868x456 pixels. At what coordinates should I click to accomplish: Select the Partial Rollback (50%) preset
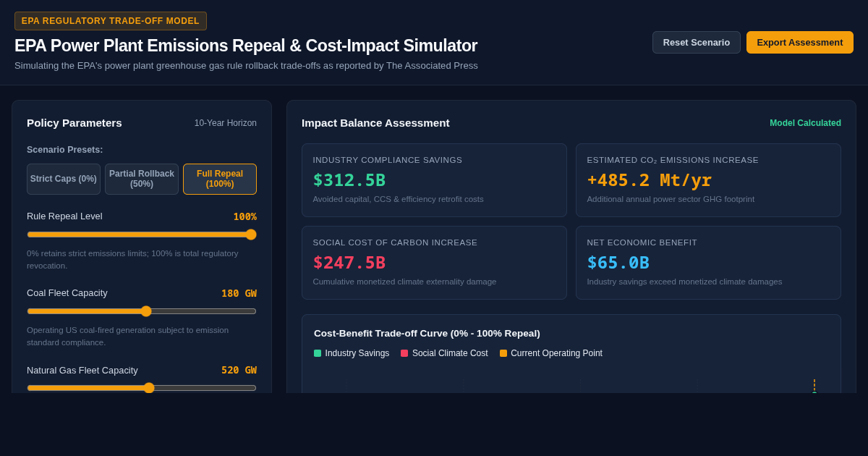point(142,179)
